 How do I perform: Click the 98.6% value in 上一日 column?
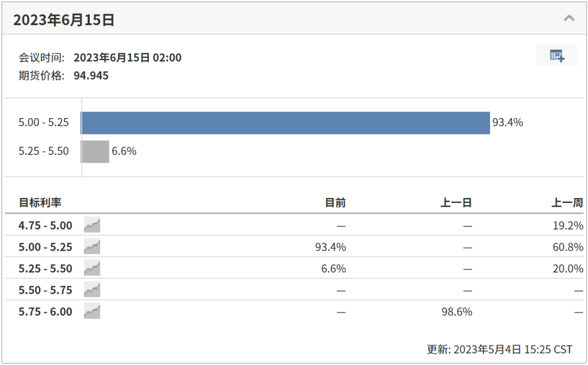(456, 312)
